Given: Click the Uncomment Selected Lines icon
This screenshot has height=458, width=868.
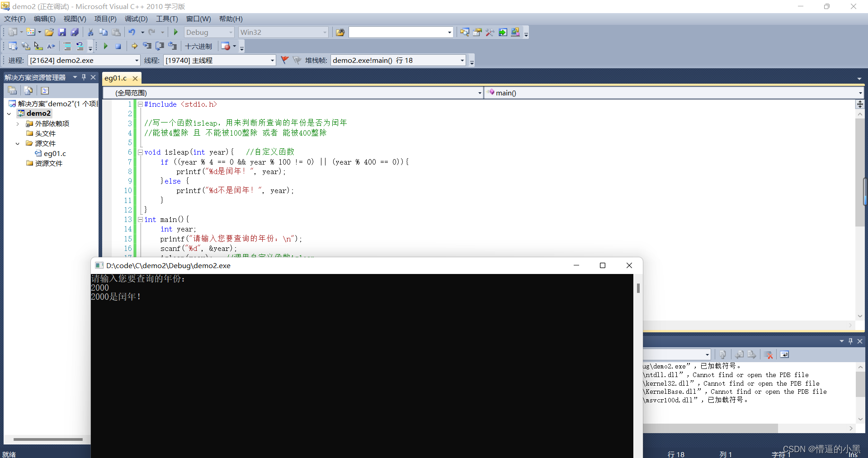Looking at the screenshot, I should point(80,46).
